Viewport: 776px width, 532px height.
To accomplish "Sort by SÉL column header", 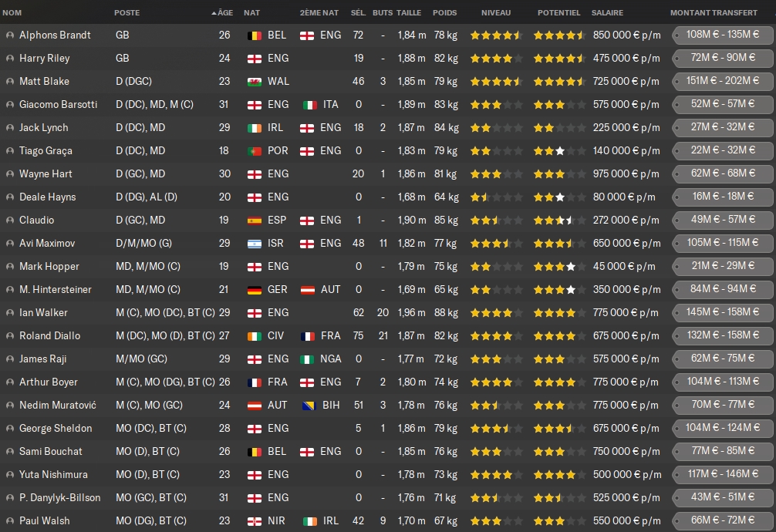I will point(358,13).
